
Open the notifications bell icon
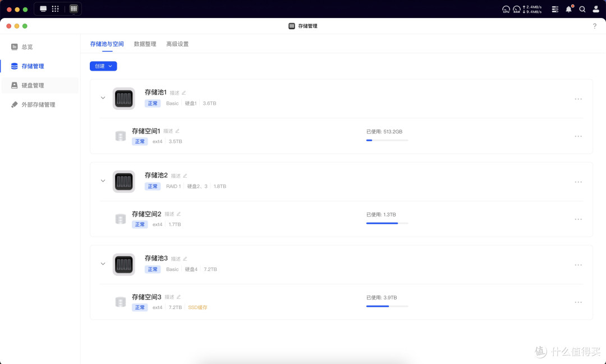pyautogui.click(x=569, y=10)
